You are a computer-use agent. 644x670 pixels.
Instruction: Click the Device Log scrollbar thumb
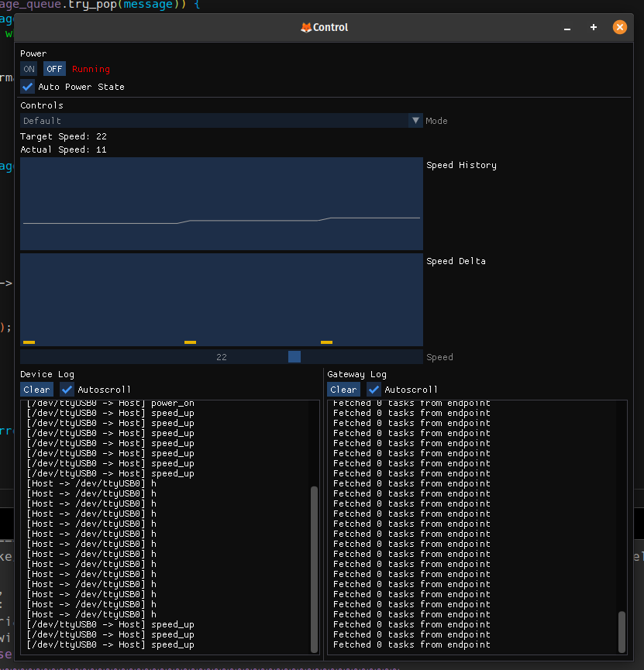click(315, 569)
